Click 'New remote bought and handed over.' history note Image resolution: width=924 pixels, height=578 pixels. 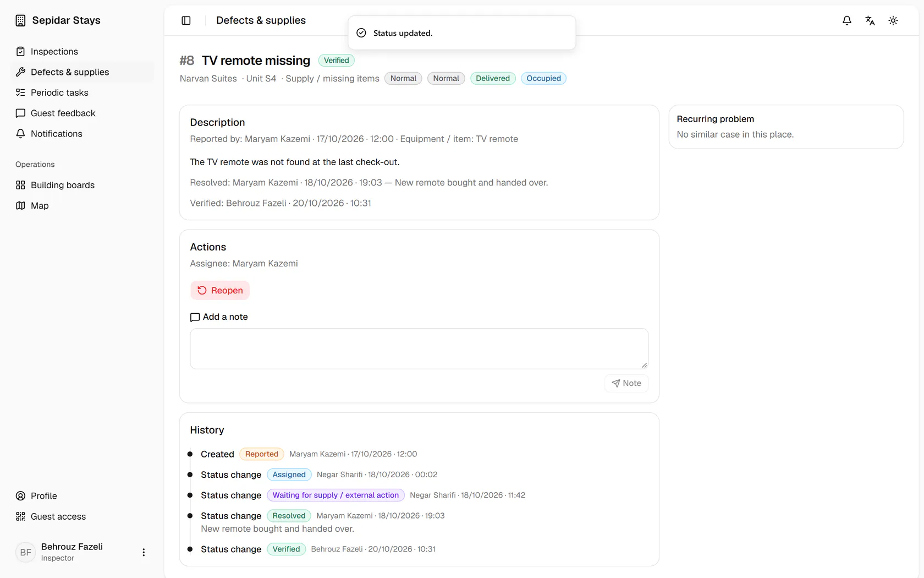click(277, 529)
